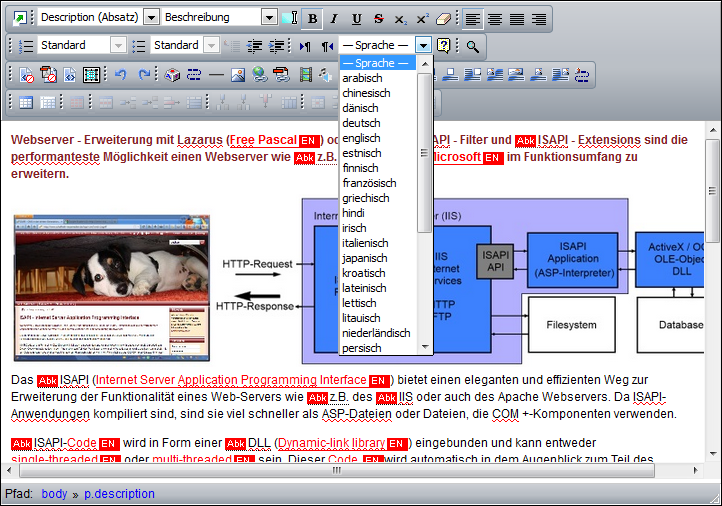
Task: Open the bulleted list Standard dropdown
Action: point(211,45)
